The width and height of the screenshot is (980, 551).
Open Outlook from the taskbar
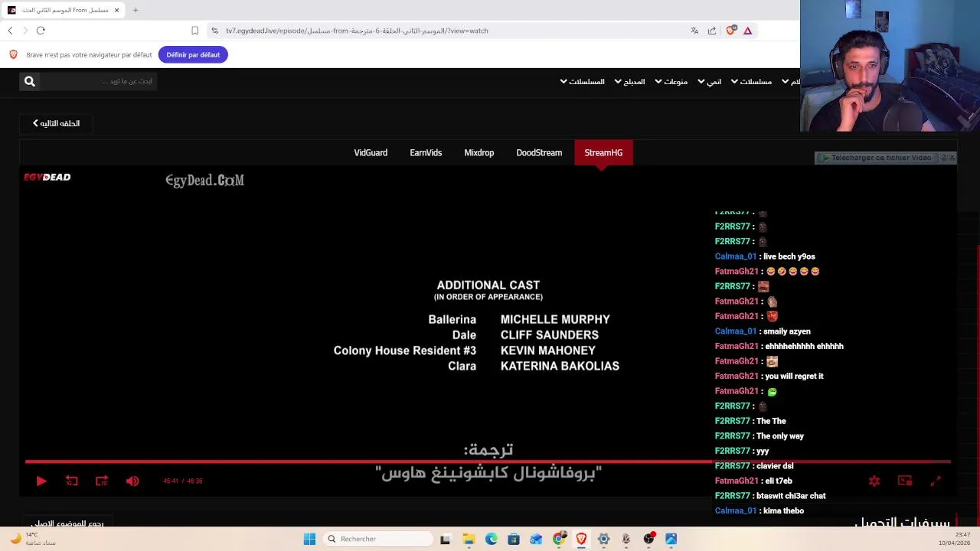click(x=536, y=539)
